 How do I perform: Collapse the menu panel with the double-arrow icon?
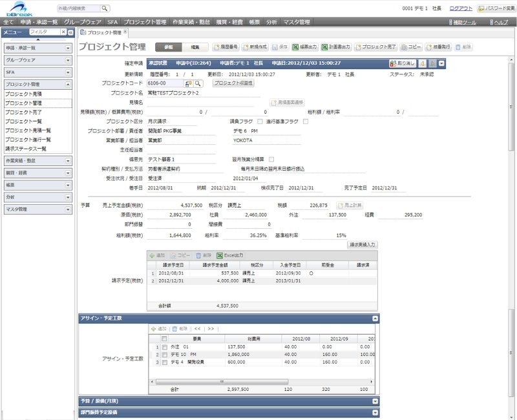[x=70, y=32]
